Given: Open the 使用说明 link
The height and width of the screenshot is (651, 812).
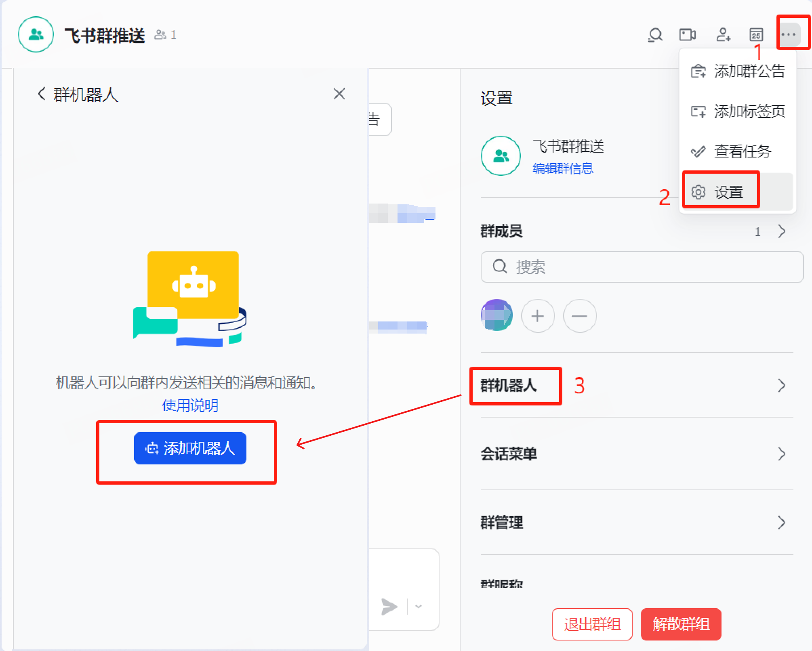Looking at the screenshot, I should point(190,405).
